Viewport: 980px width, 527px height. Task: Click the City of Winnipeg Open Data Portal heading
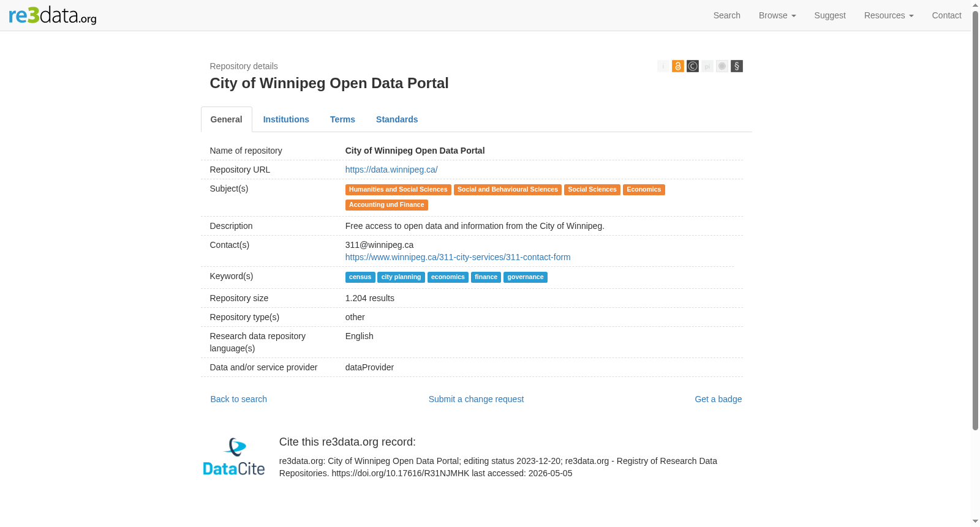tap(330, 83)
